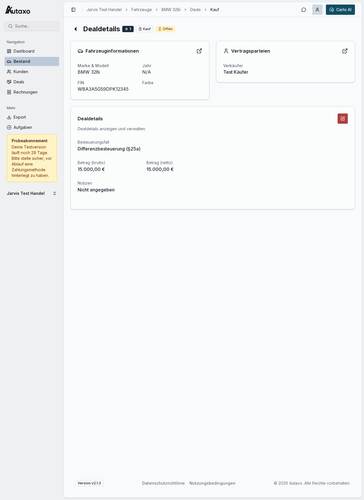Open BMW 328i breadcrumb

coord(171,10)
